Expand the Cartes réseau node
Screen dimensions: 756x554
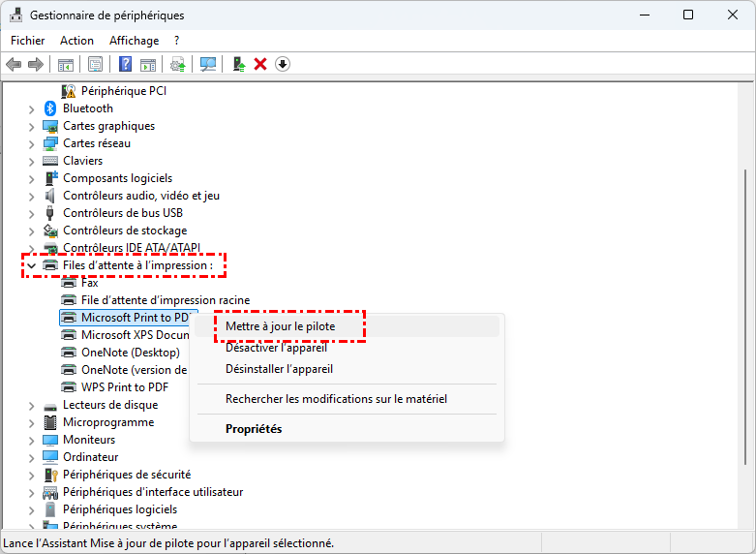pyautogui.click(x=31, y=144)
